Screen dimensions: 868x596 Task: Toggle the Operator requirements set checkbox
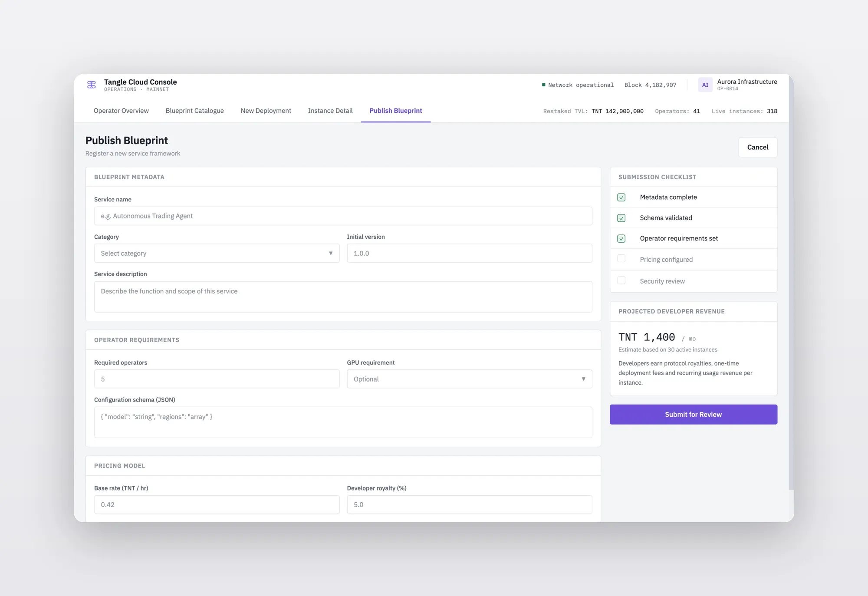pos(621,239)
